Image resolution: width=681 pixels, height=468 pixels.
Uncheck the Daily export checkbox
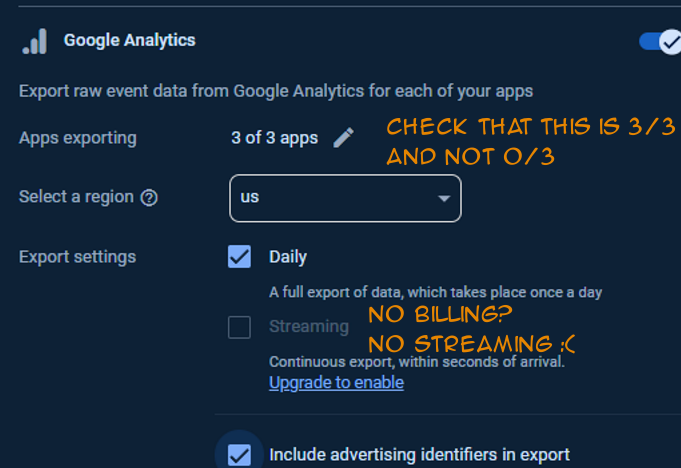tap(239, 257)
